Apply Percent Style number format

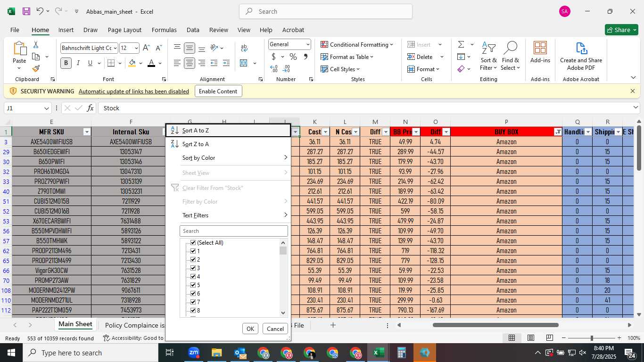click(293, 57)
